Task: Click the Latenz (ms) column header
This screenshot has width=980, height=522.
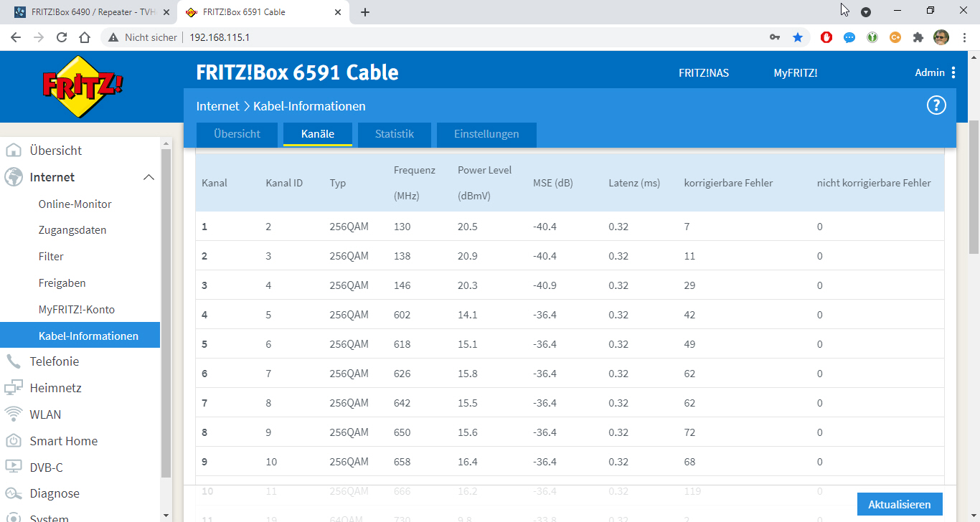Action: [634, 183]
